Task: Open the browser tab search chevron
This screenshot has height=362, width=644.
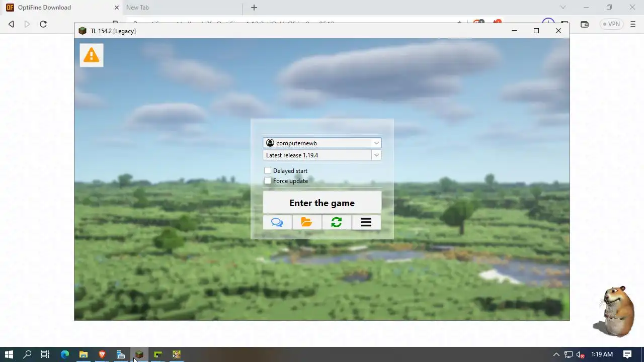Action: tap(563, 8)
